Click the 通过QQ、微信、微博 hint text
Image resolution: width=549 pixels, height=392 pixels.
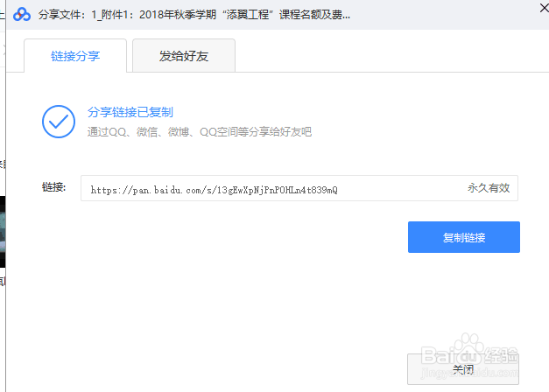click(200, 132)
